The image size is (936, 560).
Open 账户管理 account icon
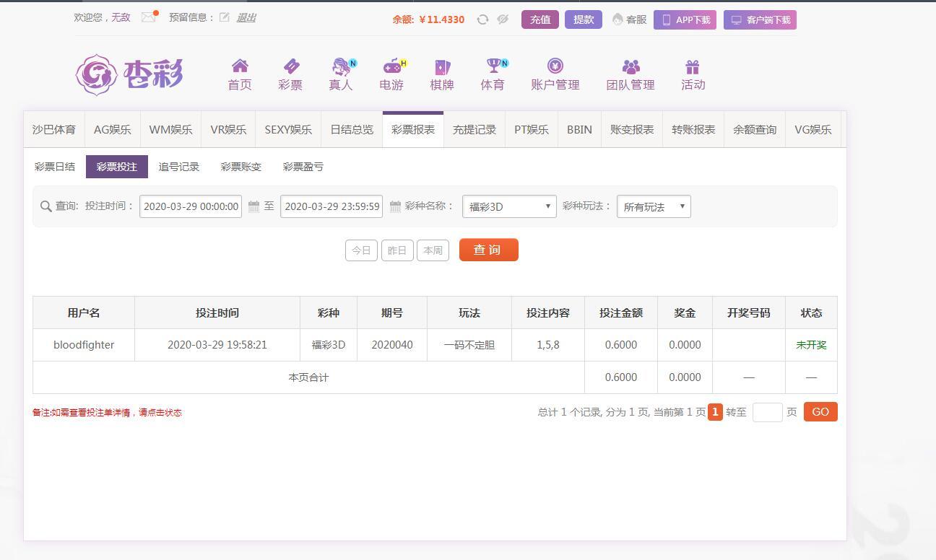(555, 66)
